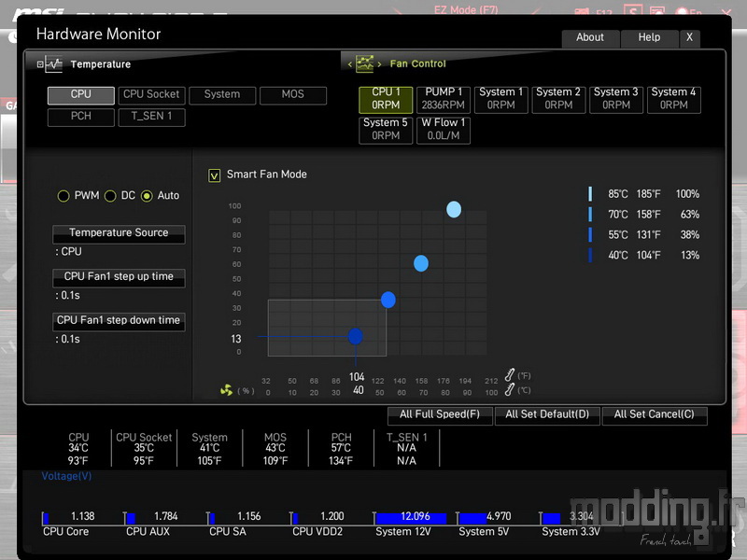Click the CPU Core voltage bar
747x560 pixels.
46,518
